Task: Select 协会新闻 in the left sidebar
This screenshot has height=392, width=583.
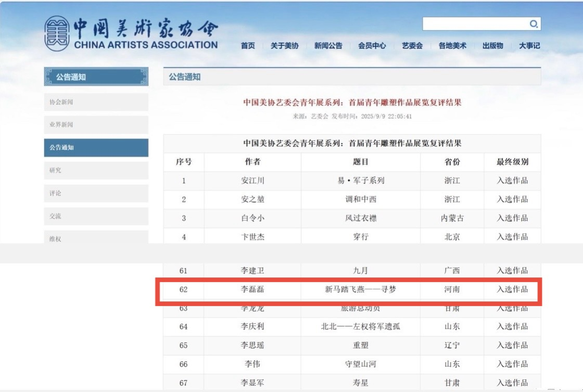Action: pos(96,102)
